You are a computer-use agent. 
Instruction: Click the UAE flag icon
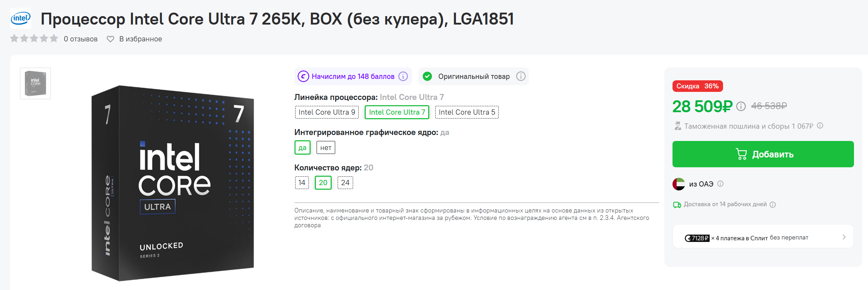(679, 184)
